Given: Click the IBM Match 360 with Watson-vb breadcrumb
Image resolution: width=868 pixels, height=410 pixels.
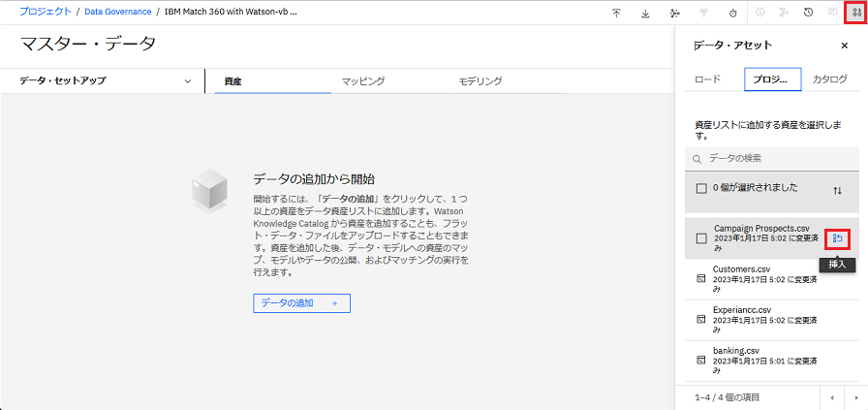Looking at the screenshot, I should (x=231, y=12).
